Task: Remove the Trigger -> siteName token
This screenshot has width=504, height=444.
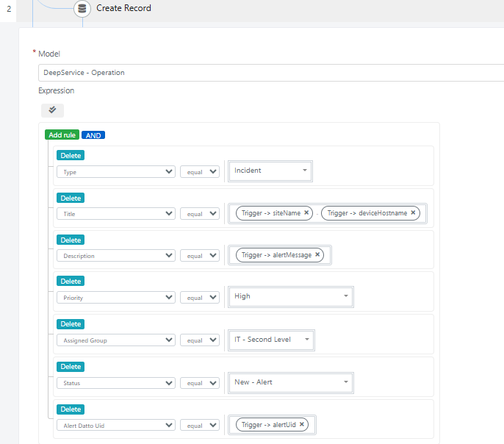Action: coord(306,213)
